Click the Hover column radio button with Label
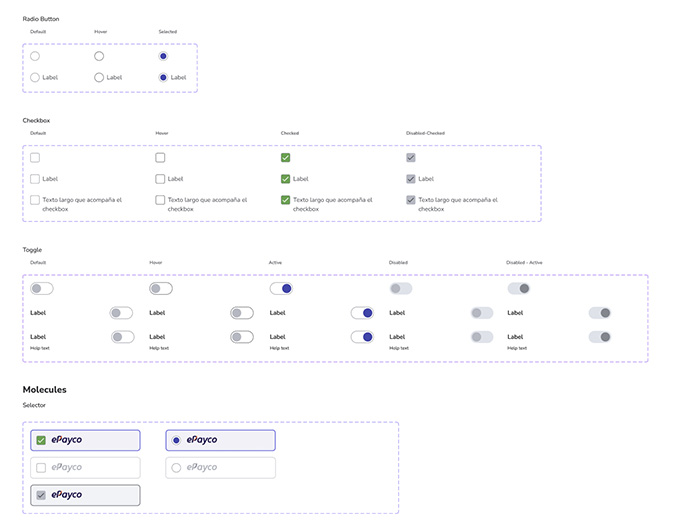Screen dimensions: 680x528 click(x=99, y=77)
